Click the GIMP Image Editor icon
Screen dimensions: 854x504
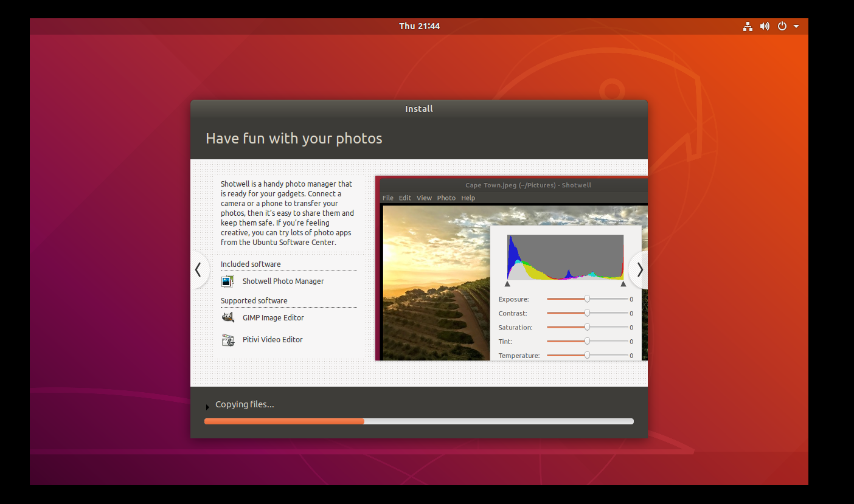click(x=228, y=317)
